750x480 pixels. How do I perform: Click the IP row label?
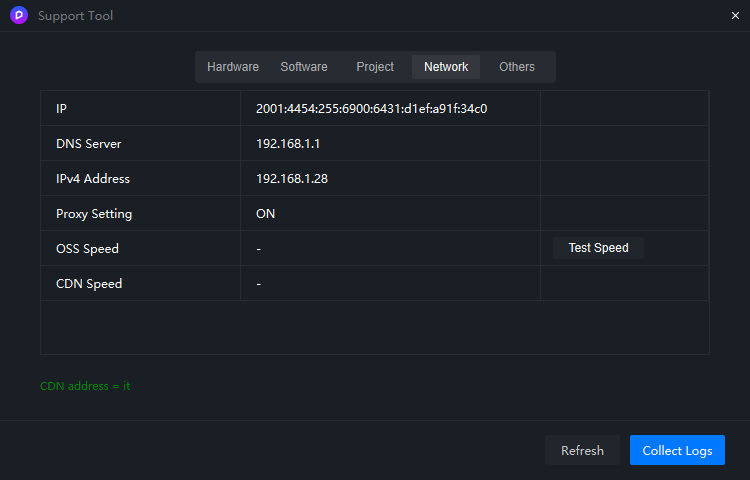click(61, 109)
